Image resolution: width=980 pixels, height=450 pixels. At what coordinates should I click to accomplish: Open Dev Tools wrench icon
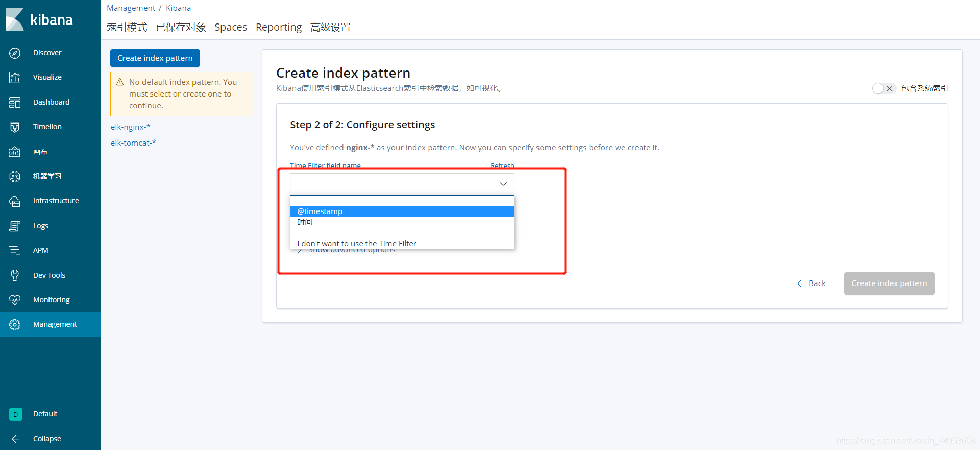tap(15, 275)
